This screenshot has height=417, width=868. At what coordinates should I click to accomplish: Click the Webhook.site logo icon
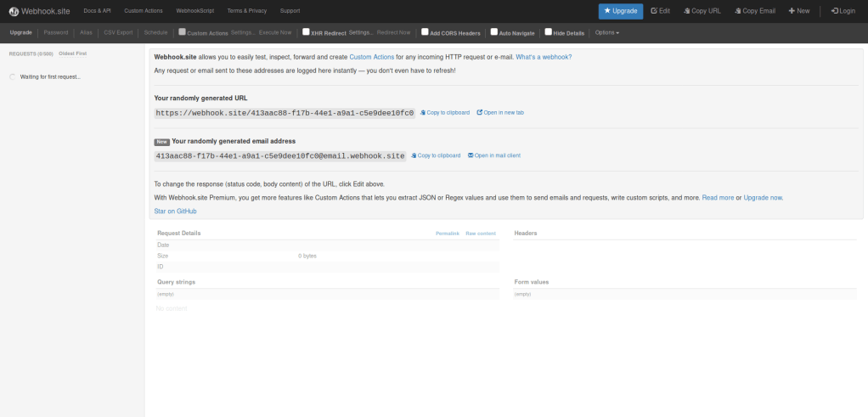(x=14, y=11)
